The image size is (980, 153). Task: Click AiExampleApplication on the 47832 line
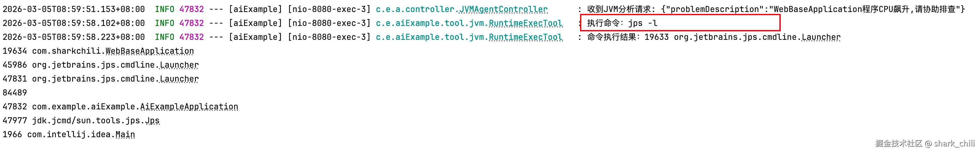(189, 107)
